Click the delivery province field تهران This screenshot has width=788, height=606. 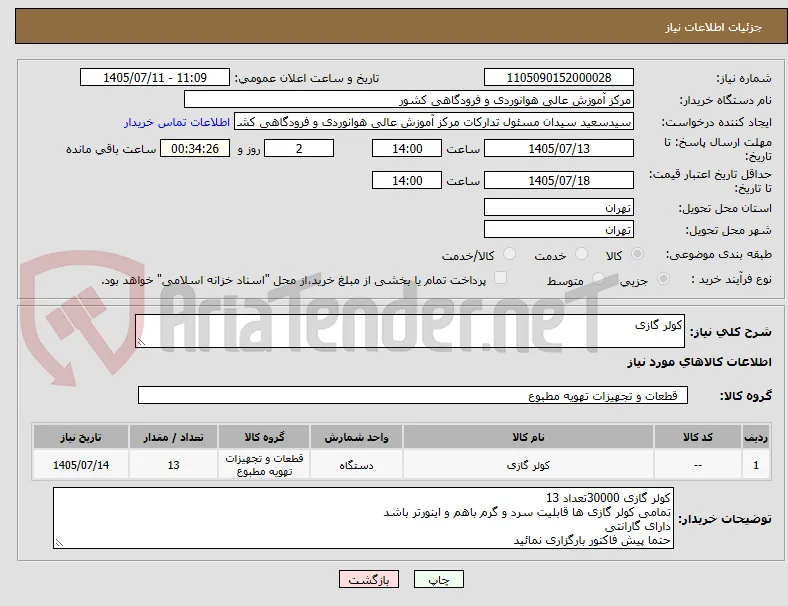pyautogui.click(x=559, y=208)
